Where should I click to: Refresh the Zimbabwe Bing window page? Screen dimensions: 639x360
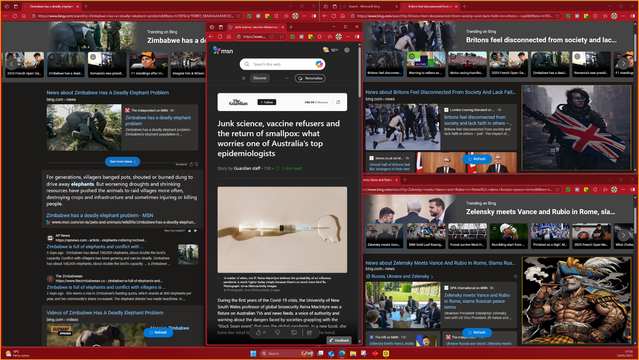pyautogui.click(x=15, y=16)
